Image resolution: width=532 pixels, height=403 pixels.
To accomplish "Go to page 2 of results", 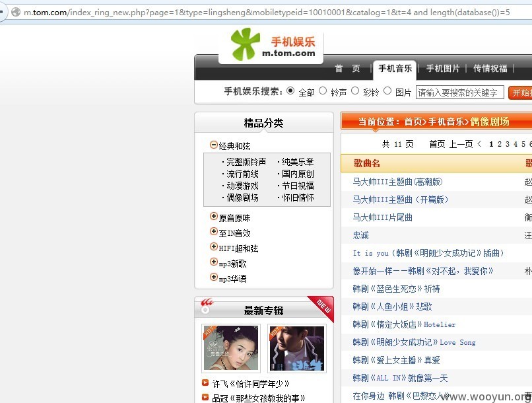I will (x=500, y=144).
